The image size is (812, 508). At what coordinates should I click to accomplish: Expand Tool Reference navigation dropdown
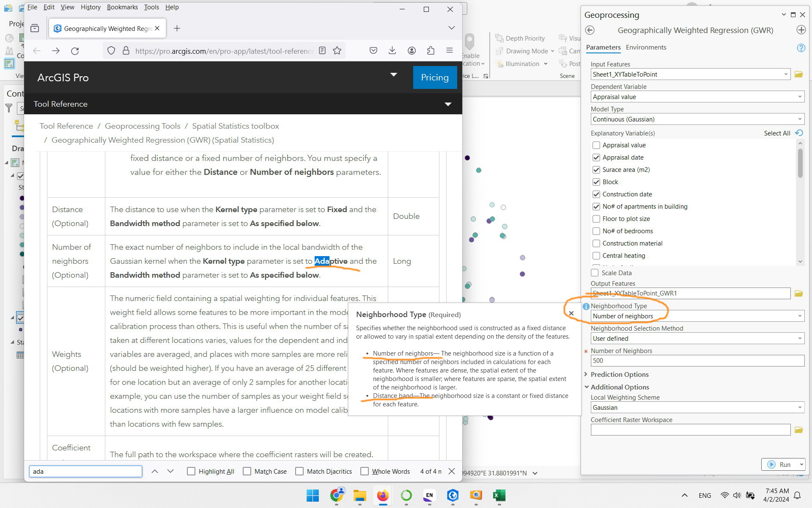448,104
